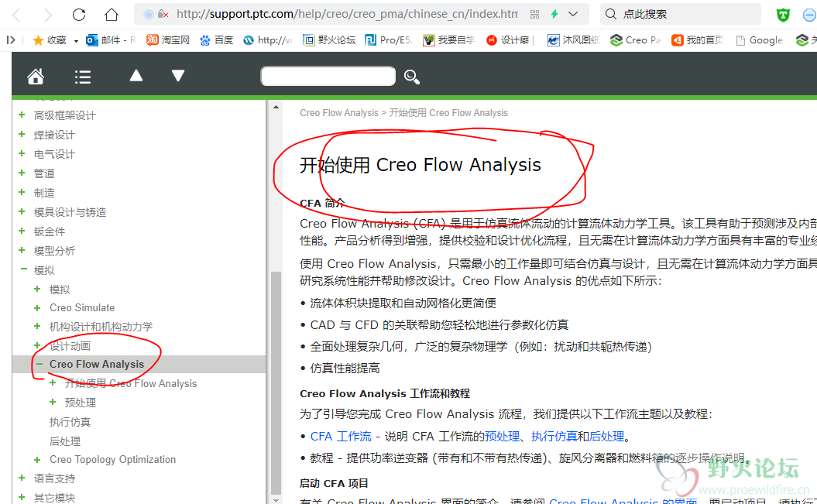This screenshot has width=817, height=504.
Task: Click the help center home icon
Action: click(36, 77)
